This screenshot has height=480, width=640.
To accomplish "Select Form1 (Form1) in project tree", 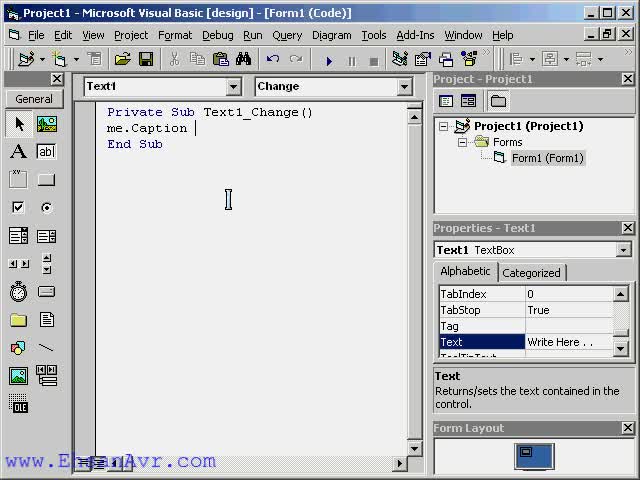I will [548, 158].
